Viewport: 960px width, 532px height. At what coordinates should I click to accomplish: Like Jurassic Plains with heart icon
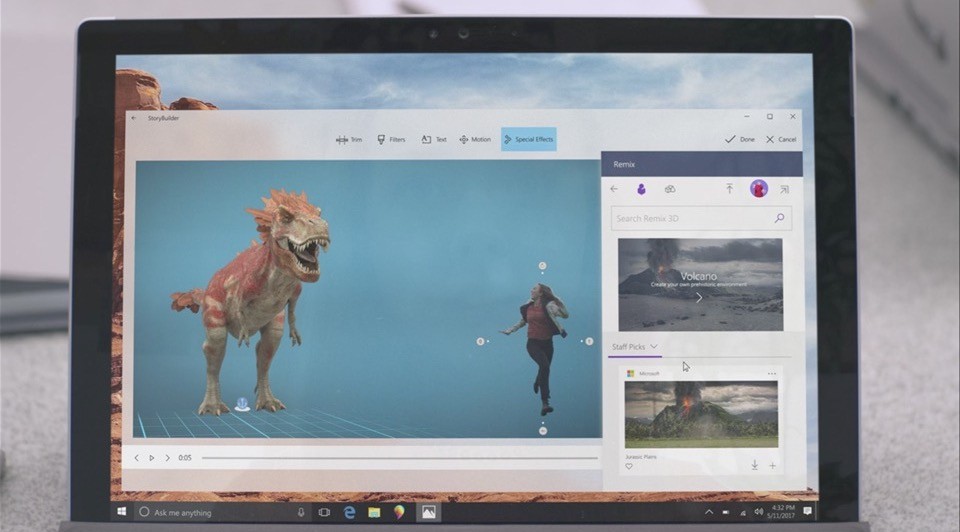[629, 466]
